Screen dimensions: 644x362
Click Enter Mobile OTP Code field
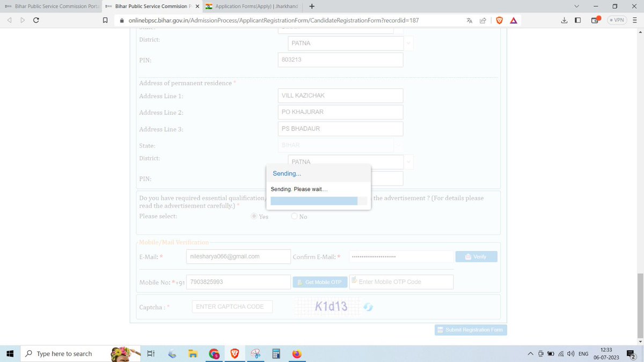click(401, 282)
